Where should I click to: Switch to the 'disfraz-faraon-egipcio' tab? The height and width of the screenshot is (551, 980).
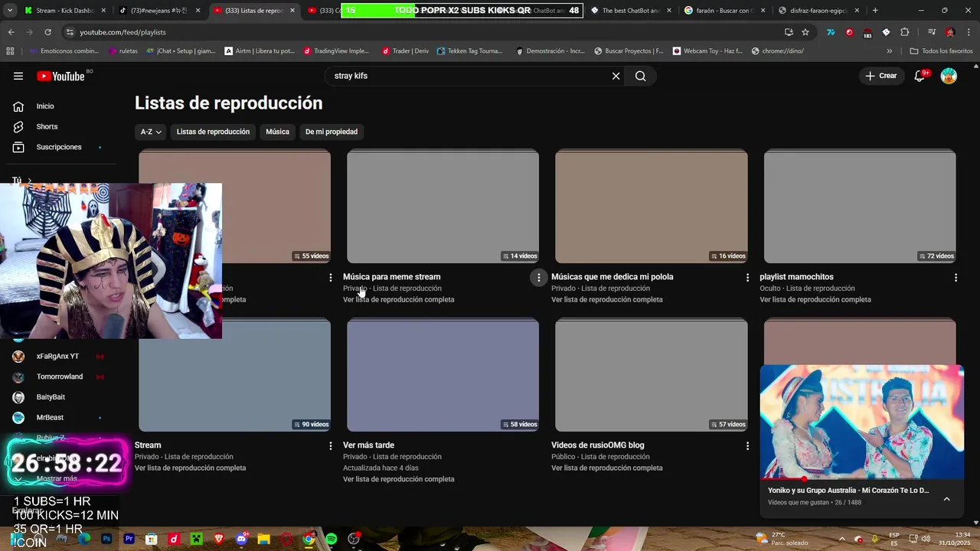point(817,11)
